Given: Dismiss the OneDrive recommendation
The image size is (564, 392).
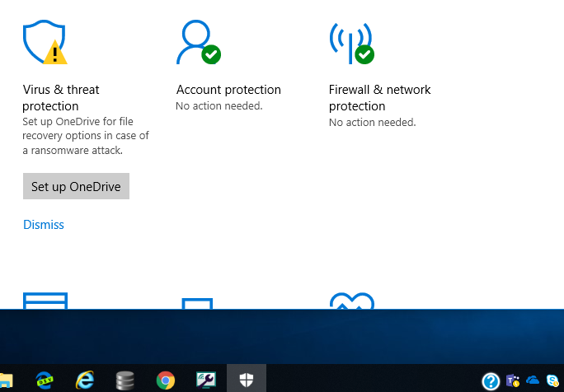Looking at the screenshot, I should 44,225.
